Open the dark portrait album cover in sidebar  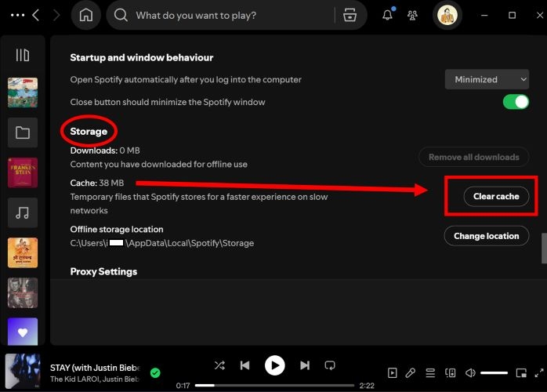(23, 292)
